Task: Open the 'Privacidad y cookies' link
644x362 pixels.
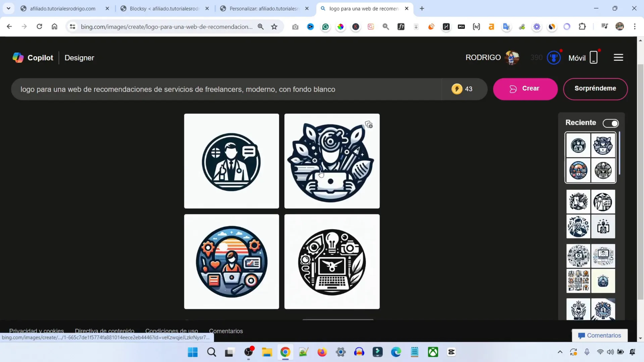Action: (36, 331)
